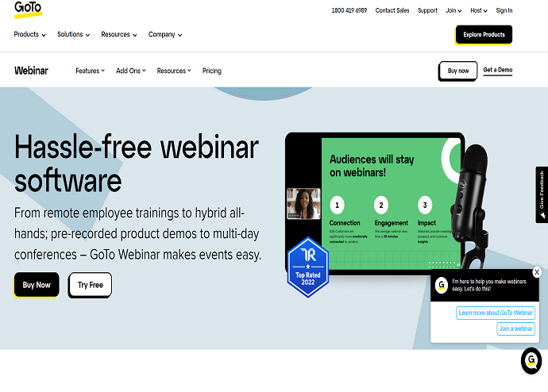This screenshot has width=548, height=392.
Task: Click the Hassle-free webinar software heading
Action: click(137, 163)
